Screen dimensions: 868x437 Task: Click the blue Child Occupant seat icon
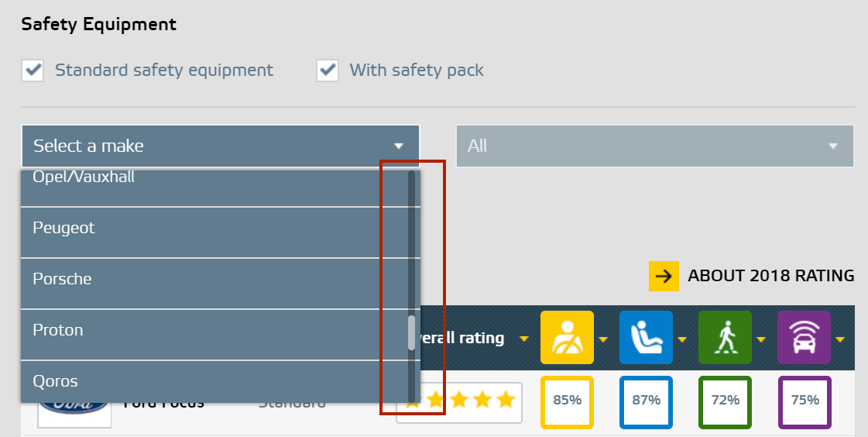pyautogui.click(x=646, y=337)
